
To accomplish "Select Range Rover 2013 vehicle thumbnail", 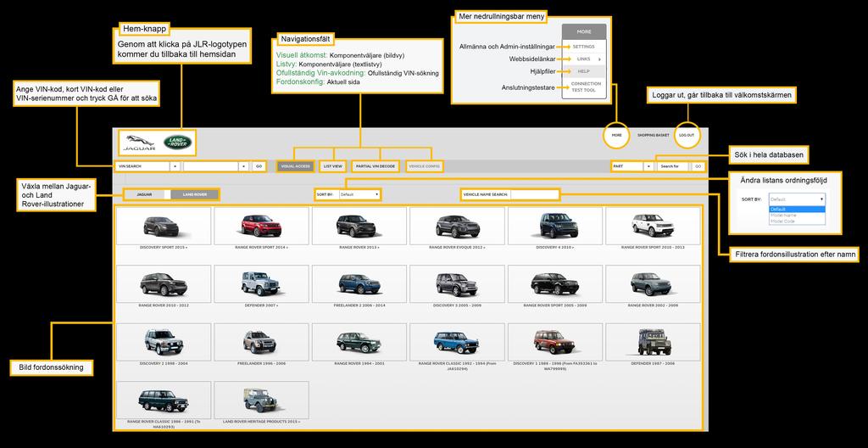I will pos(359,226).
